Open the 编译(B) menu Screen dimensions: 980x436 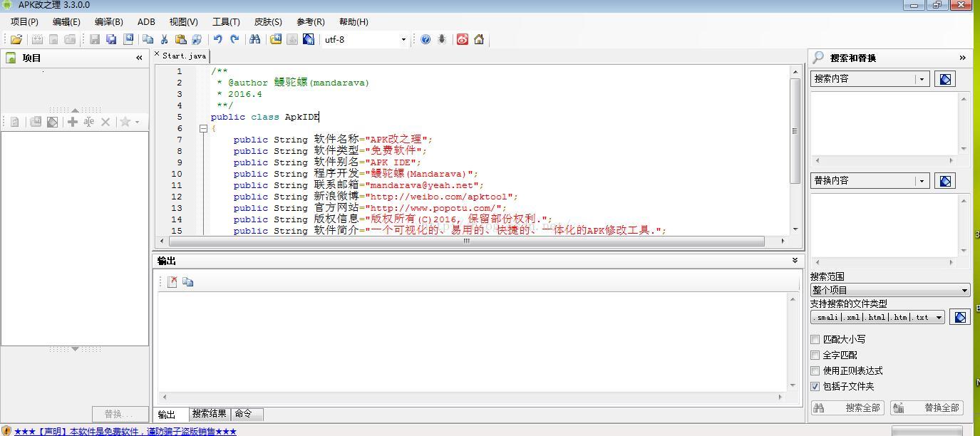click(x=108, y=22)
